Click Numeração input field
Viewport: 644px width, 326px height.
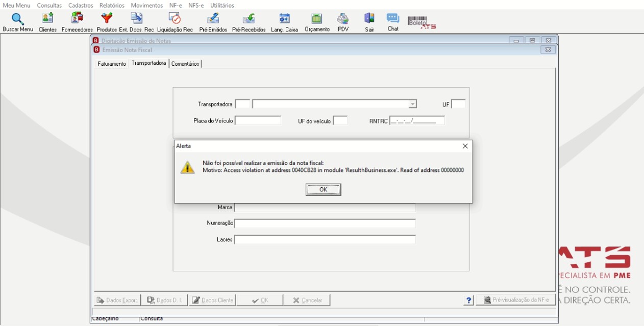(x=325, y=223)
